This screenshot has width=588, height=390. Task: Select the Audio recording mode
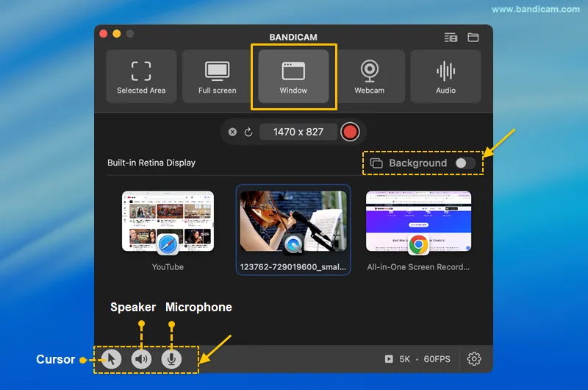click(x=445, y=77)
